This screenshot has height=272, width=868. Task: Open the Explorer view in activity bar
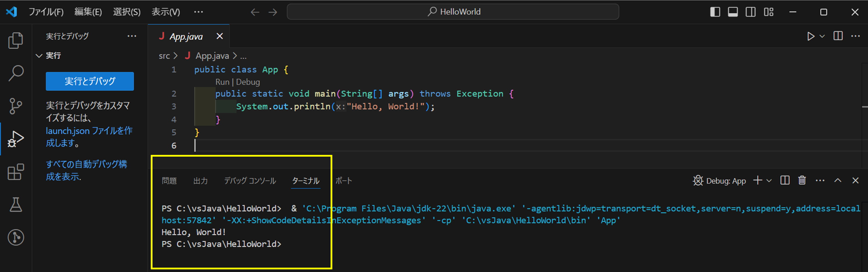click(15, 40)
